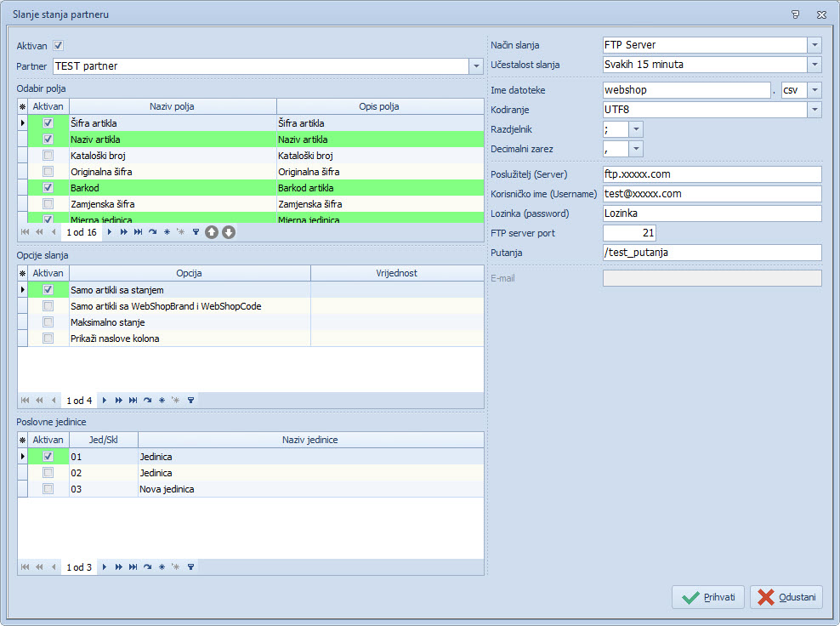840x626 pixels.
Task: Click filter icon in Odabir polja navigator
Action: [x=195, y=232]
